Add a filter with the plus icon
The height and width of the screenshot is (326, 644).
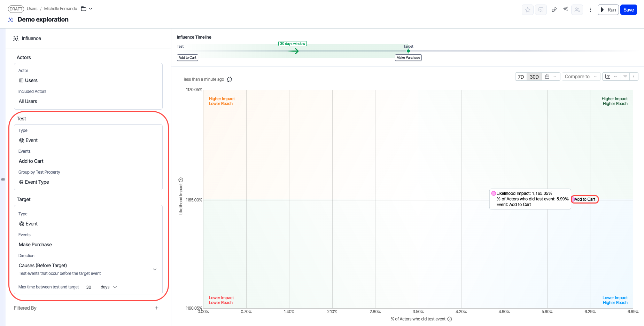coord(157,308)
